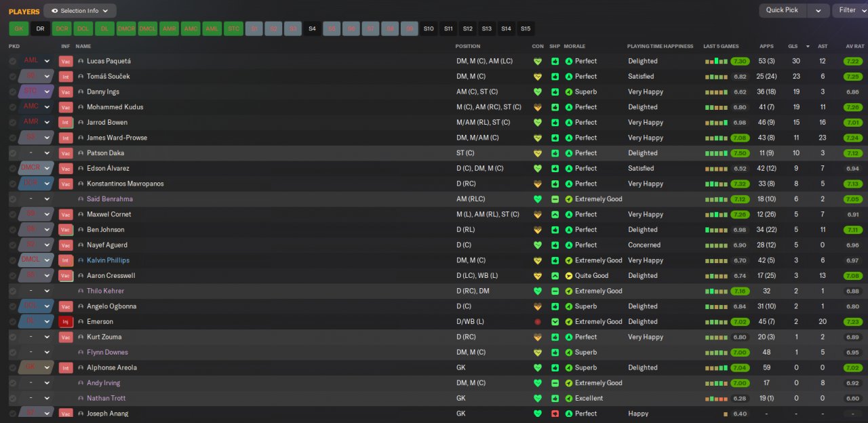Select the STC position slot tab

click(x=233, y=28)
